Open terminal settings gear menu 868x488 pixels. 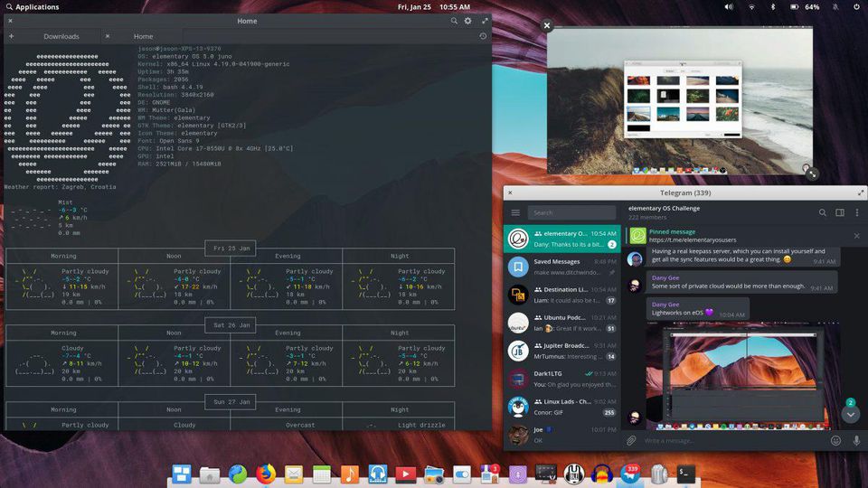click(x=467, y=21)
